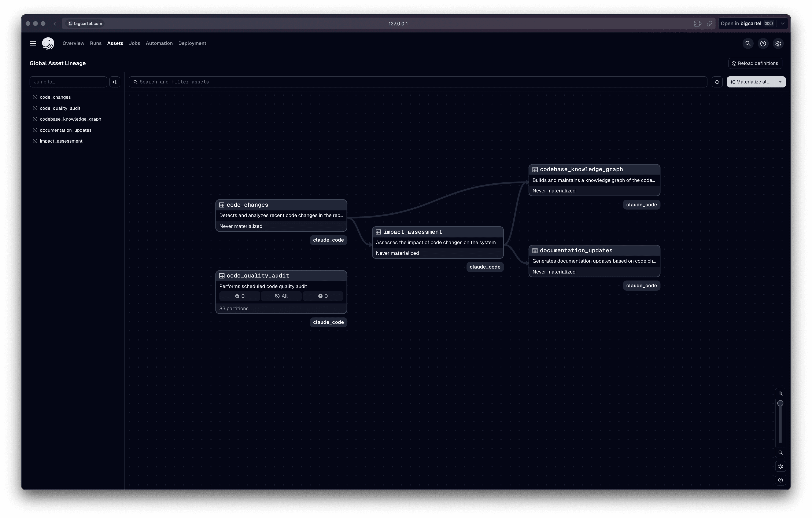Image resolution: width=812 pixels, height=518 pixels.
Task: Click the zoom slider handle
Action: [780, 403]
